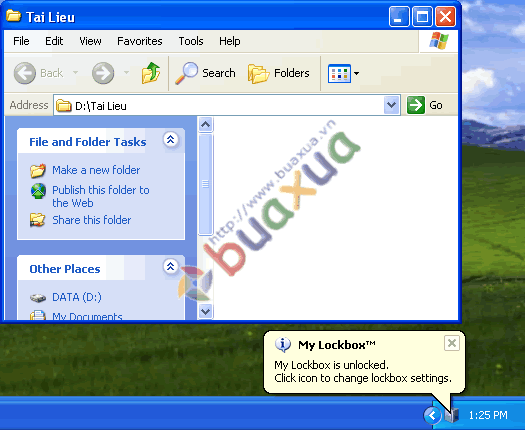Open Search in the toolbar

(205, 73)
